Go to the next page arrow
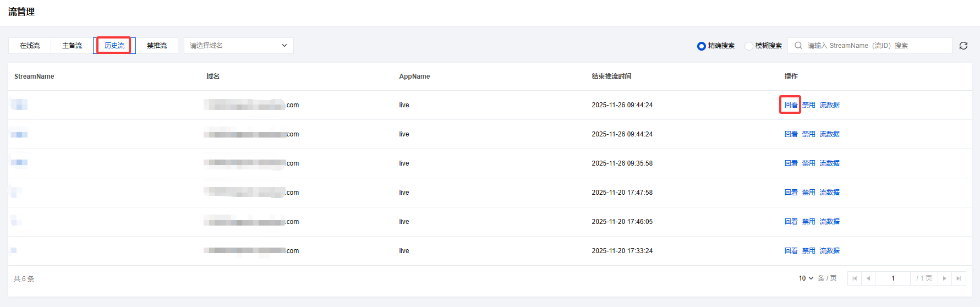980x307 pixels. pyautogui.click(x=945, y=278)
